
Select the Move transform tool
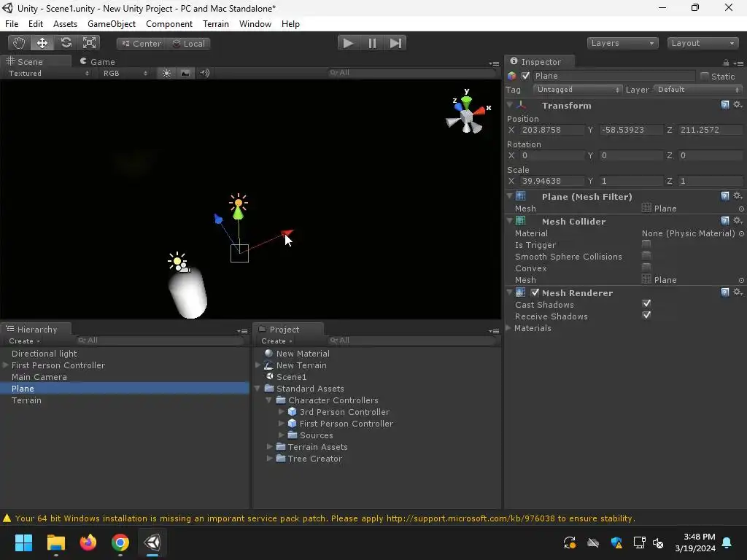[42, 43]
